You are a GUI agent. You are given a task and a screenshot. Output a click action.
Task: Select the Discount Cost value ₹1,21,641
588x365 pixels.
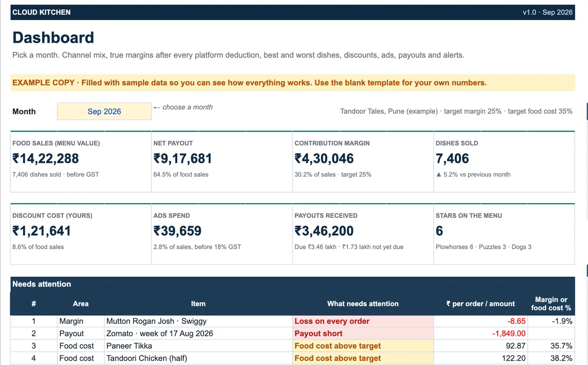42,231
